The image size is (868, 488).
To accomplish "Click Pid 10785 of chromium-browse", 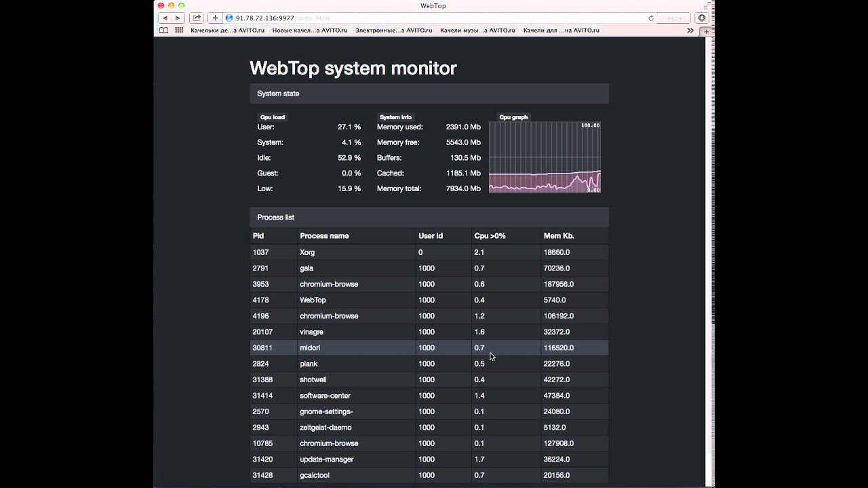I will coord(262,443).
